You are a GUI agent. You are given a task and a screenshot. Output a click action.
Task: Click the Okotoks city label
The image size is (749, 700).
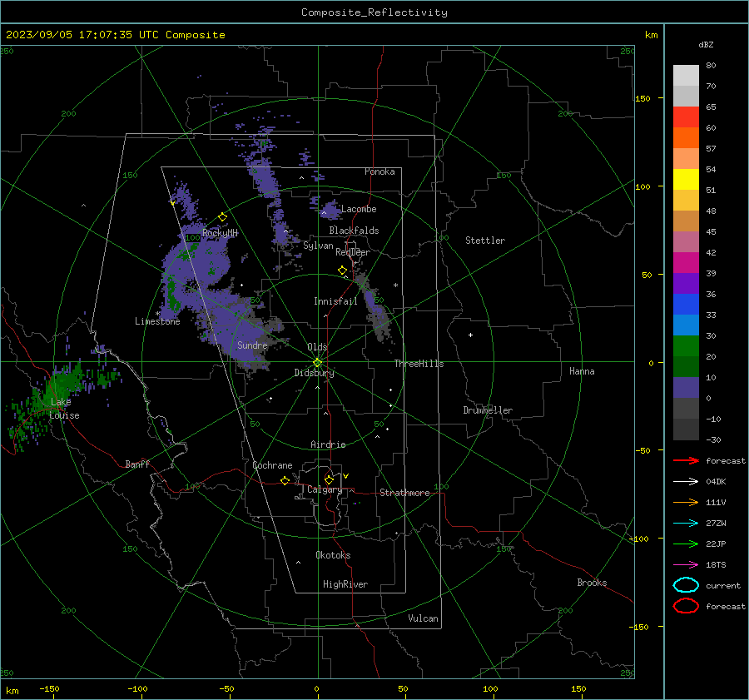click(x=334, y=555)
